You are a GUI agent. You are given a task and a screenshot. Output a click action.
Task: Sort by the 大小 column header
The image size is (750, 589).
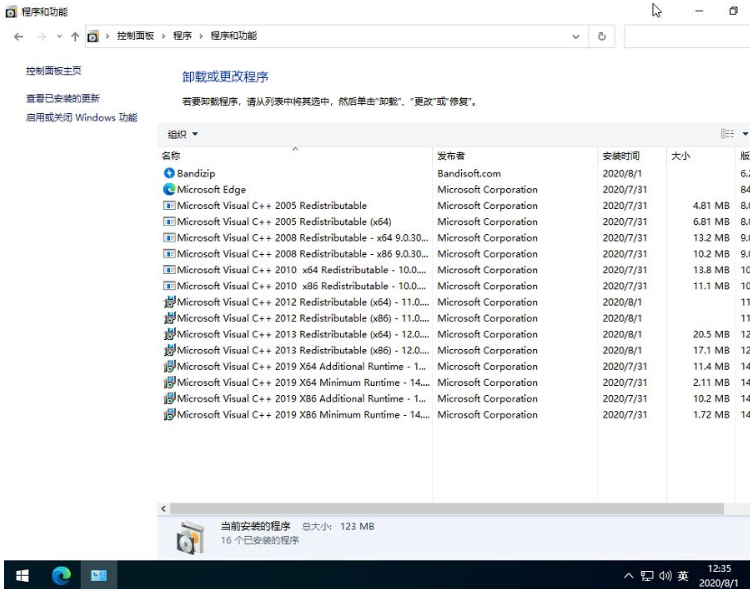pos(700,156)
